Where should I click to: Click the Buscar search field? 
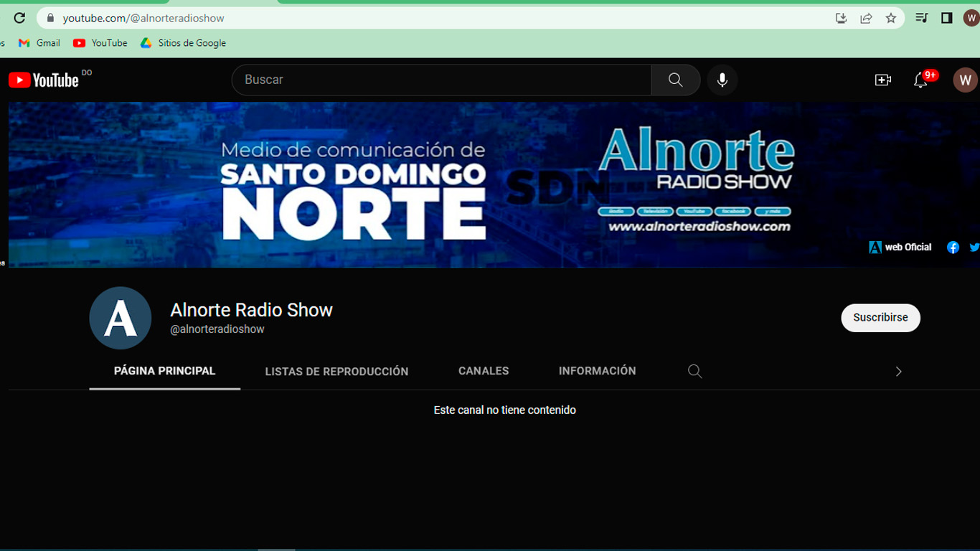(x=441, y=80)
